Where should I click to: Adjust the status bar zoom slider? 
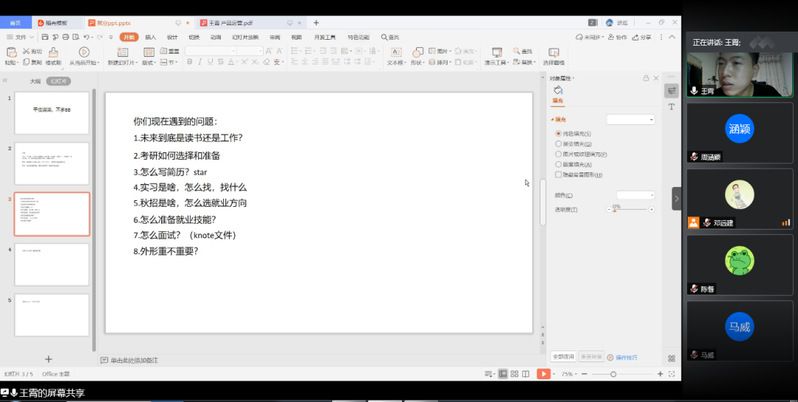620,374
